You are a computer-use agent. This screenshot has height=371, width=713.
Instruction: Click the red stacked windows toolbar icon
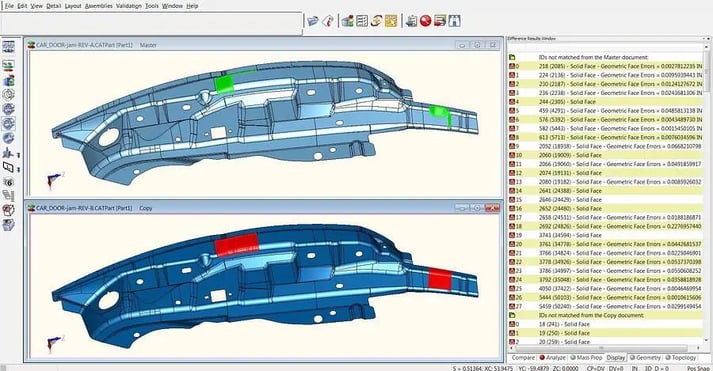tap(440, 21)
